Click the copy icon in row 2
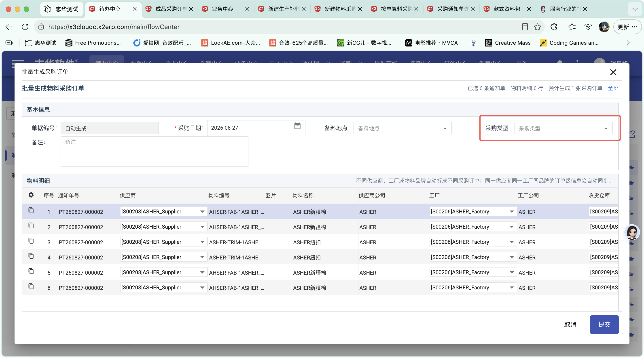 (31, 225)
